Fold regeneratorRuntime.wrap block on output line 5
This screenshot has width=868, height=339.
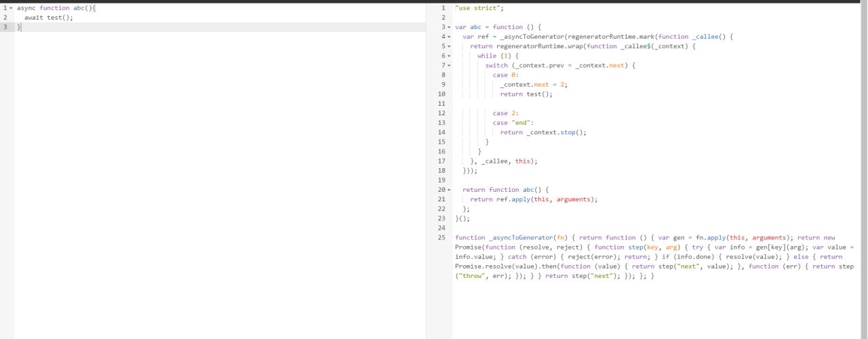[449, 46]
